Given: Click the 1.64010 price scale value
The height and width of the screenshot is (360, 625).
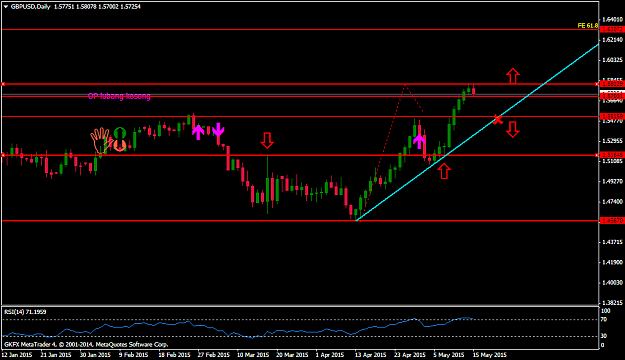Looking at the screenshot, I should [x=612, y=19].
